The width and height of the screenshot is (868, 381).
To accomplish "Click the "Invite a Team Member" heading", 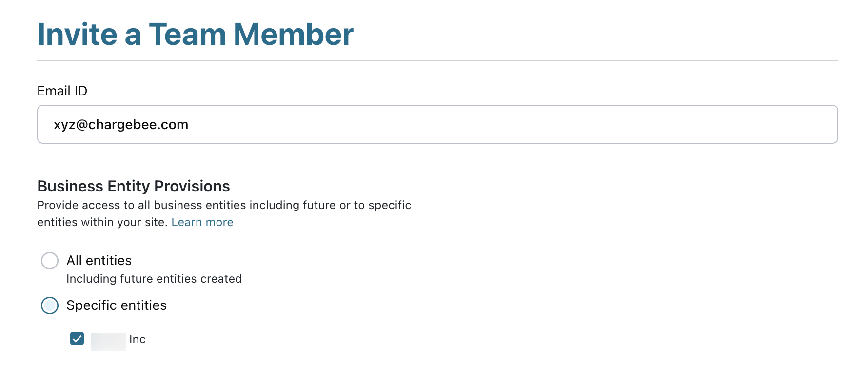I will coord(195,35).
